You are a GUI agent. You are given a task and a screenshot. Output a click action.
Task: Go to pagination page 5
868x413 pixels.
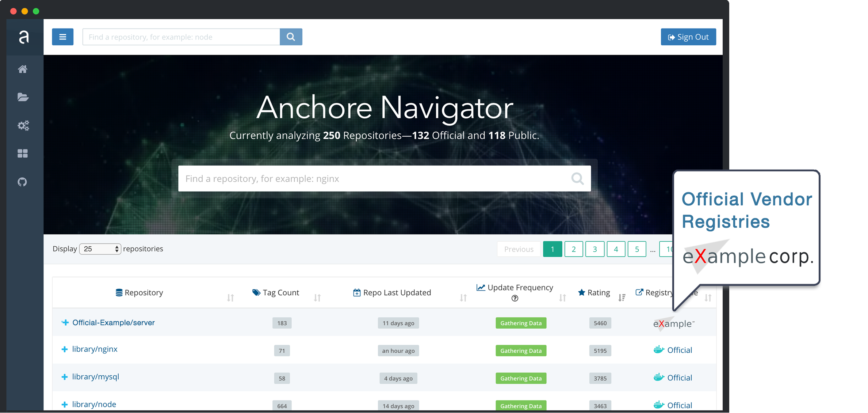click(637, 249)
